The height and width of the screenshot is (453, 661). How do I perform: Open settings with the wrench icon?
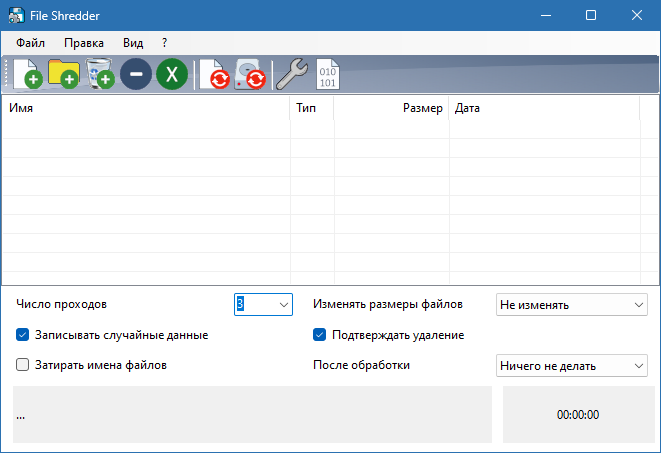pos(292,74)
